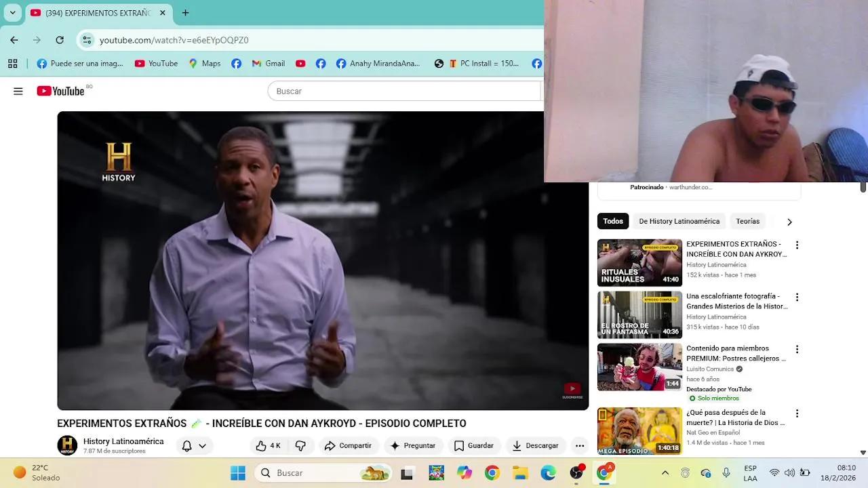Reload the current page
The width and height of the screenshot is (868, 488).
pos(60,40)
